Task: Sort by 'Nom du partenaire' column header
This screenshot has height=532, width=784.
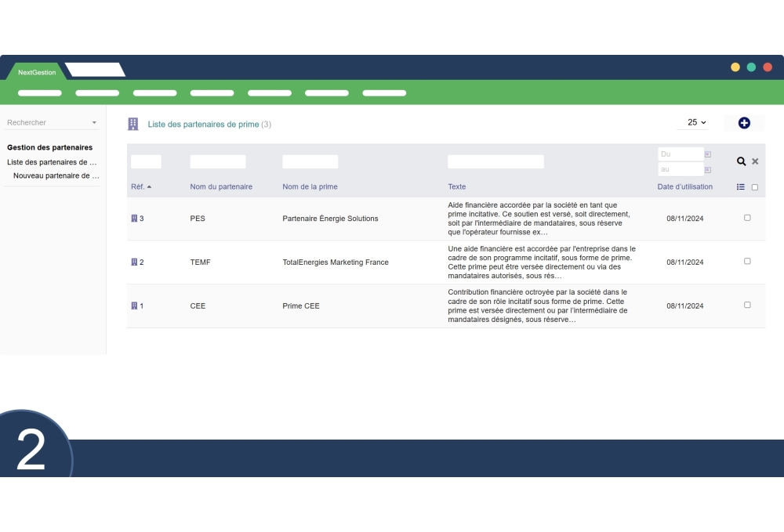Action: [221, 187]
